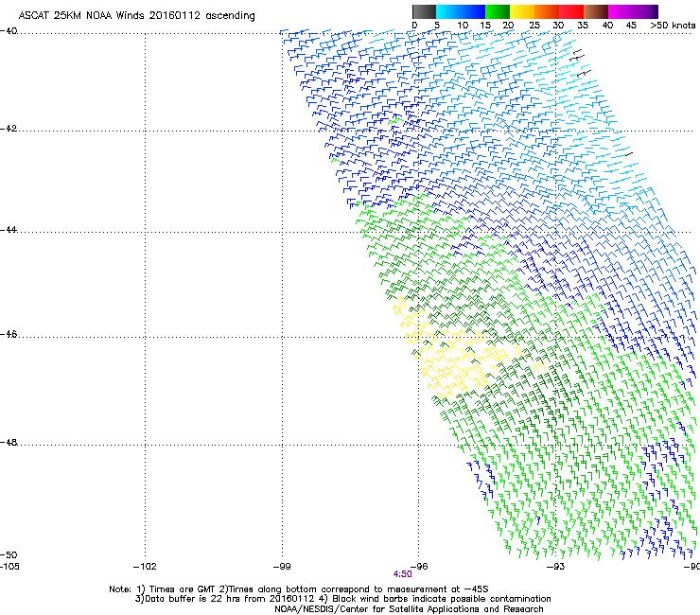Click the -40 latitude axis label

9,31
